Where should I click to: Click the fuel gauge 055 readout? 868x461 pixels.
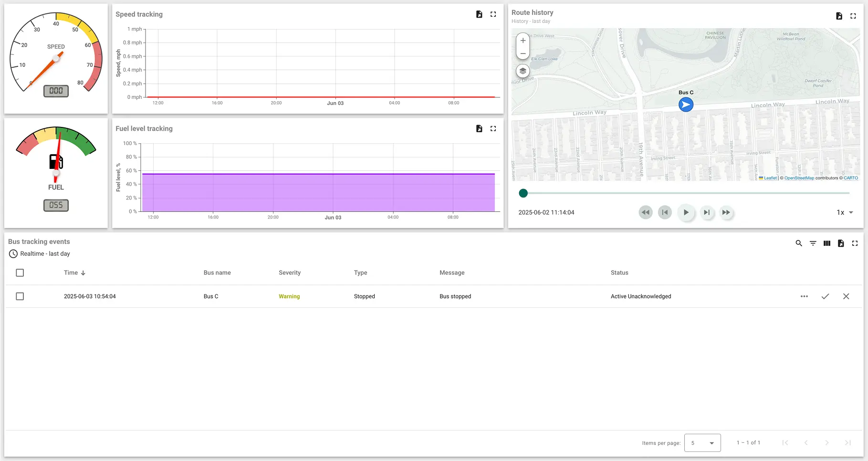(56, 205)
